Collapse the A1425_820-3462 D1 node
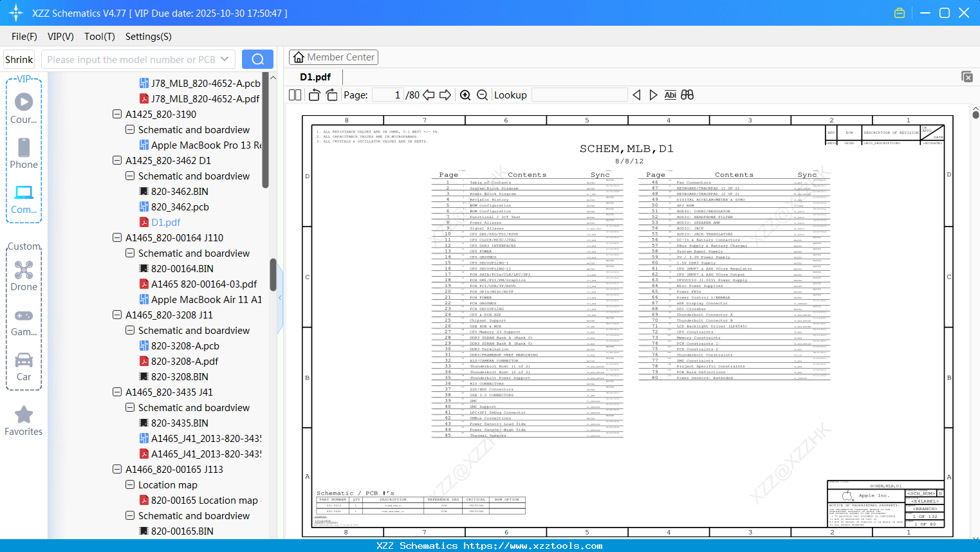 click(117, 161)
